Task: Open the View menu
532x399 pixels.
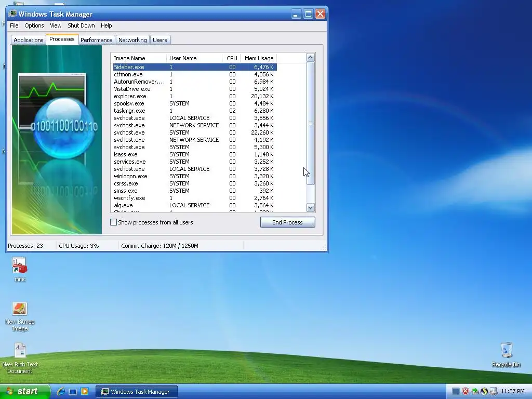Action: pyautogui.click(x=56, y=25)
